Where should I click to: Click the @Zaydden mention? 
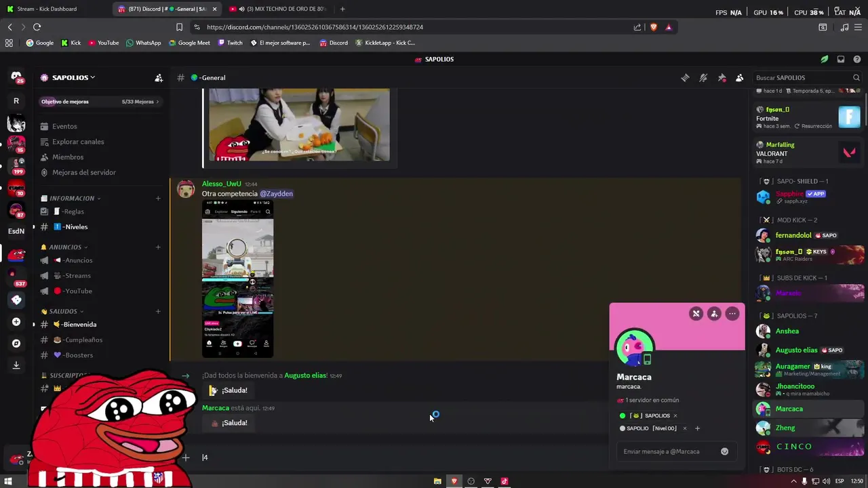276,194
